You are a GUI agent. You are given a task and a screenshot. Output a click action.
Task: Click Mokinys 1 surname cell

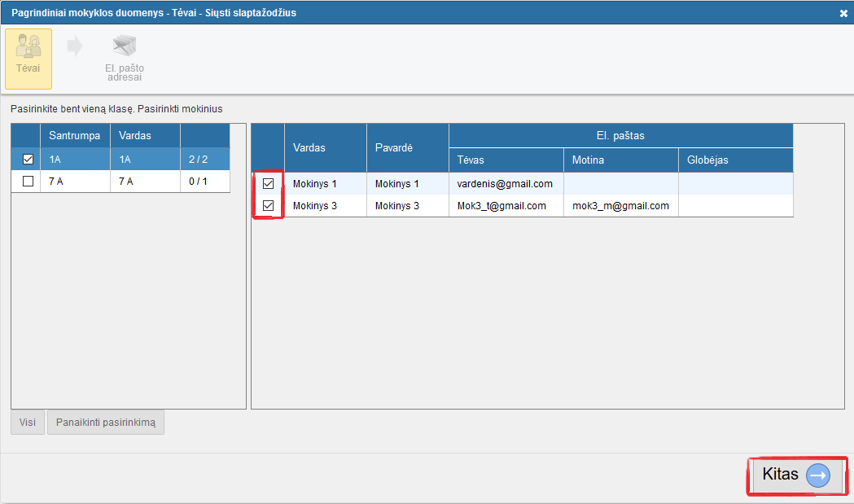408,184
